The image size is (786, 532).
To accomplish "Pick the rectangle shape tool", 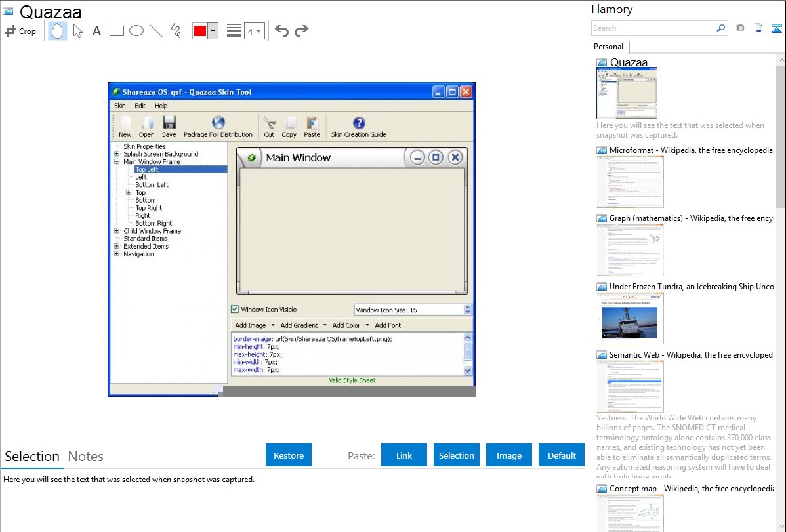I will pyautogui.click(x=116, y=31).
